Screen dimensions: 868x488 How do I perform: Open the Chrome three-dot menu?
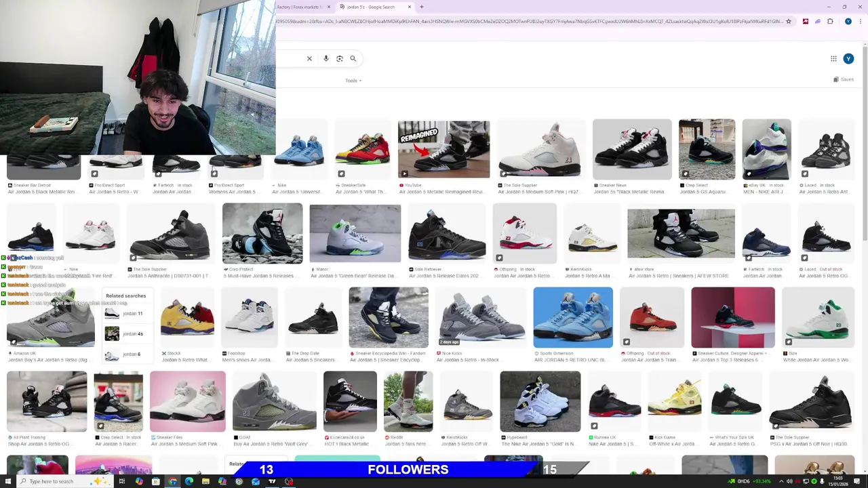pyautogui.click(x=860, y=22)
